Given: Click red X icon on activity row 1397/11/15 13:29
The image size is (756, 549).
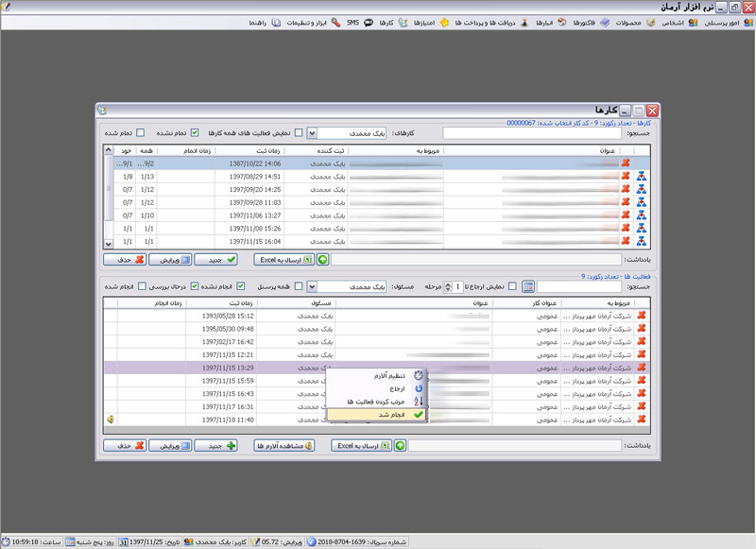Looking at the screenshot, I should point(642,368).
